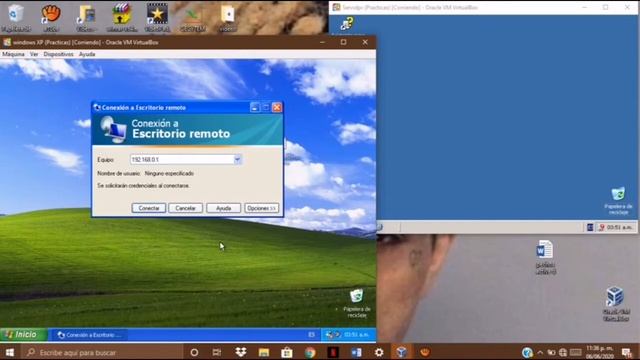Click the Servidor VM tray clock 03:51 a.m.
Screen dimensions: 640x360
619,227
